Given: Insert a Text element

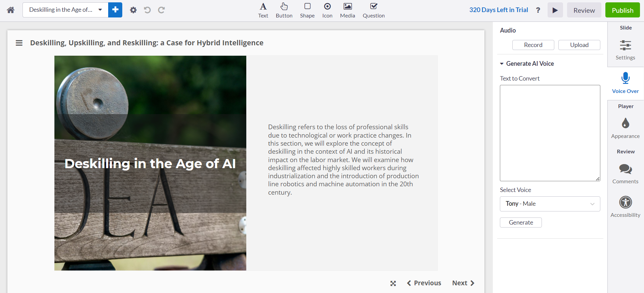Looking at the screenshot, I should 263,10.
